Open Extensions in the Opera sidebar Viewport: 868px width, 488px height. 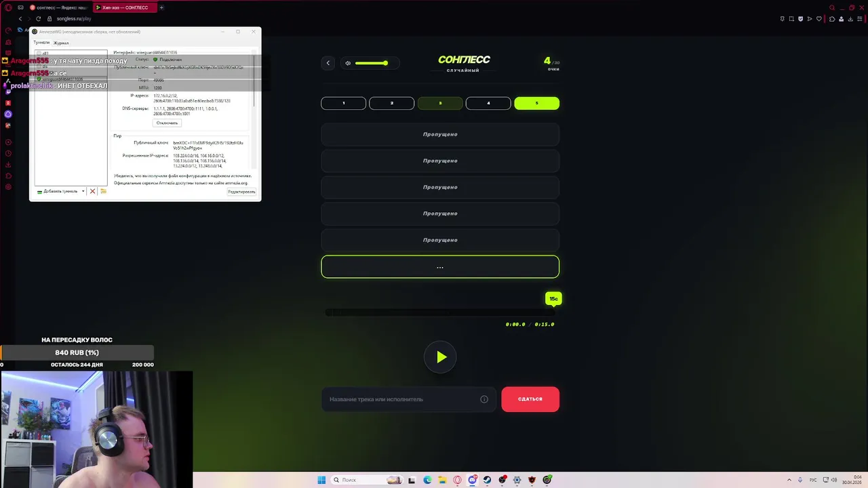pyautogui.click(x=8, y=176)
